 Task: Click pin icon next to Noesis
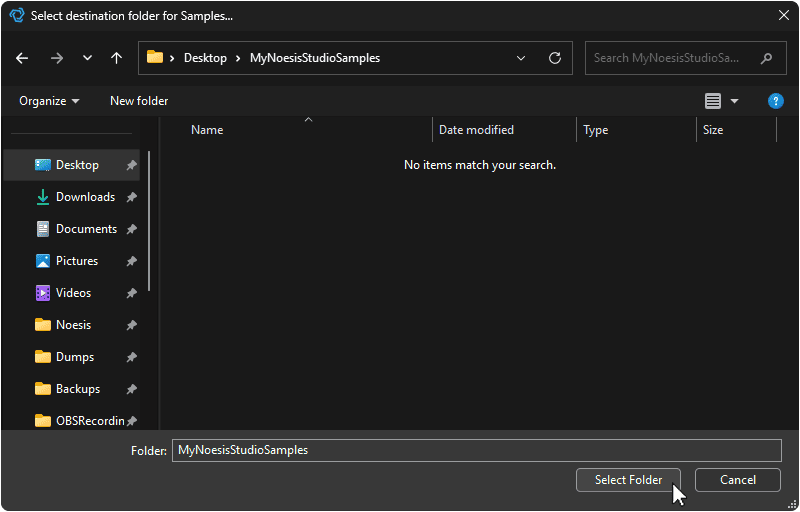(132, 325)
